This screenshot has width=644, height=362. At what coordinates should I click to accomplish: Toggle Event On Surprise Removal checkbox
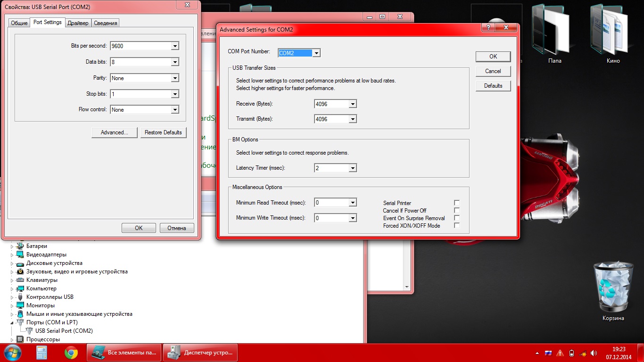coord(456,218)
